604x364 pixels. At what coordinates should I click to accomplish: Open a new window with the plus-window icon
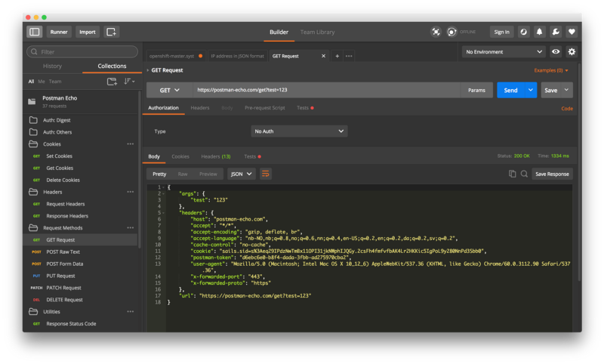click(111, 32)
